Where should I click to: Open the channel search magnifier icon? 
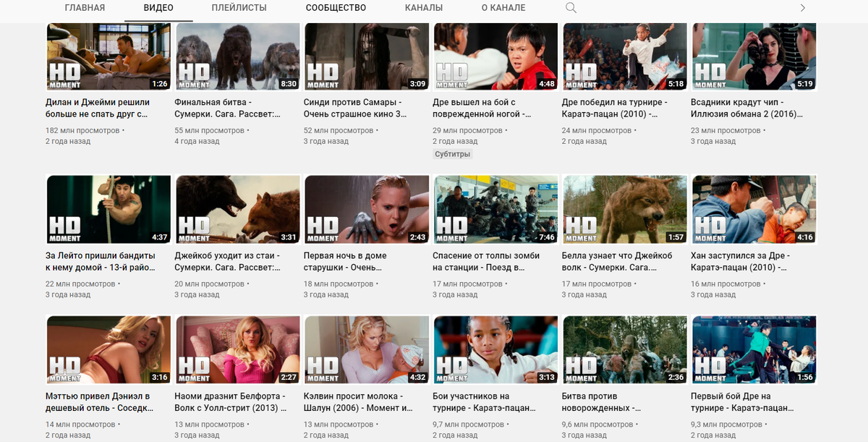(x=571, y=8)
